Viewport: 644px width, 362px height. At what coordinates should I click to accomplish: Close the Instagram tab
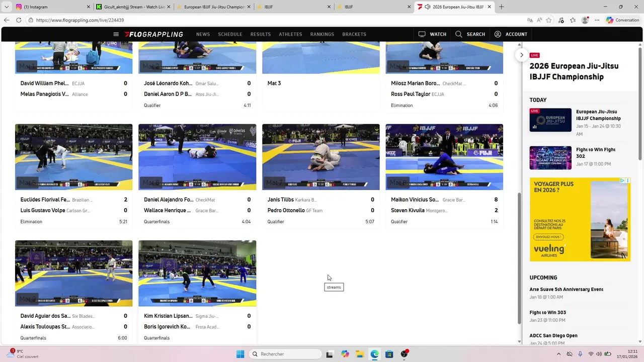tap(89, 7)
